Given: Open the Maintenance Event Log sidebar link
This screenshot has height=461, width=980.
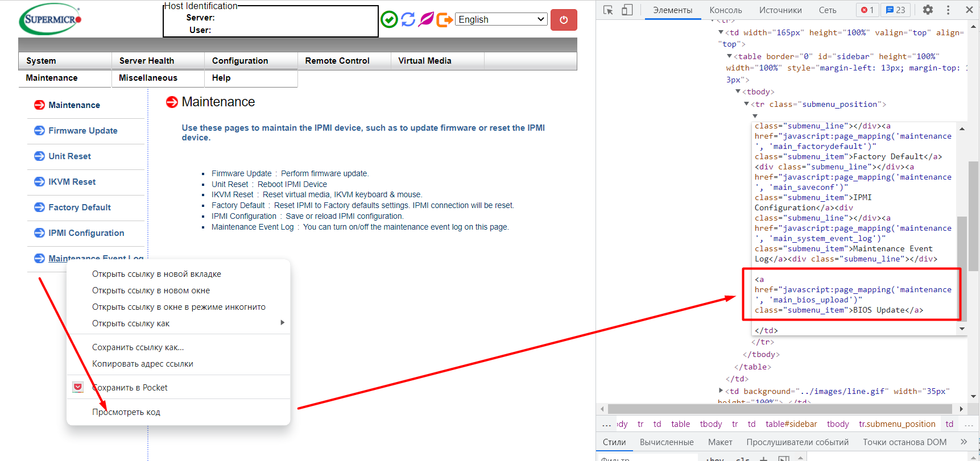Looking at the screenshot, I should (x=96, y=258).
